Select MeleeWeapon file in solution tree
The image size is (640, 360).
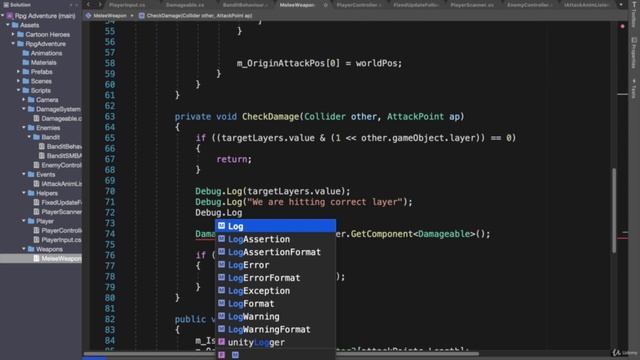(41, 258)
